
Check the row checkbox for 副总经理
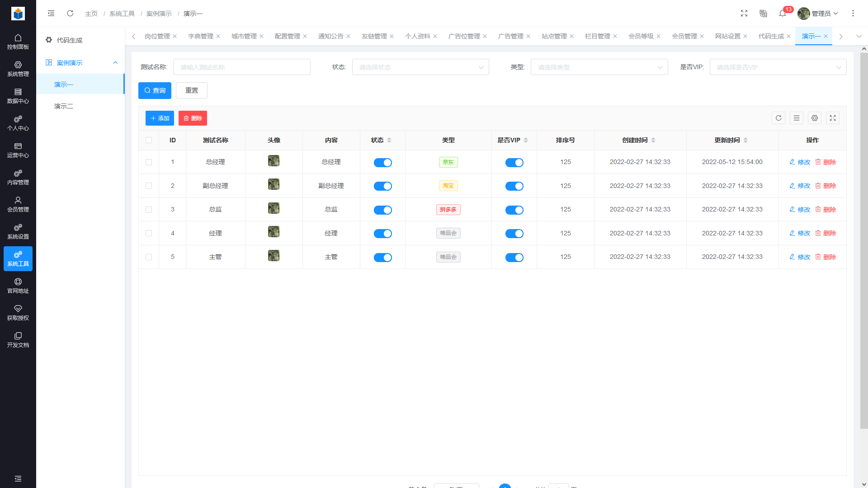[149, 186]
